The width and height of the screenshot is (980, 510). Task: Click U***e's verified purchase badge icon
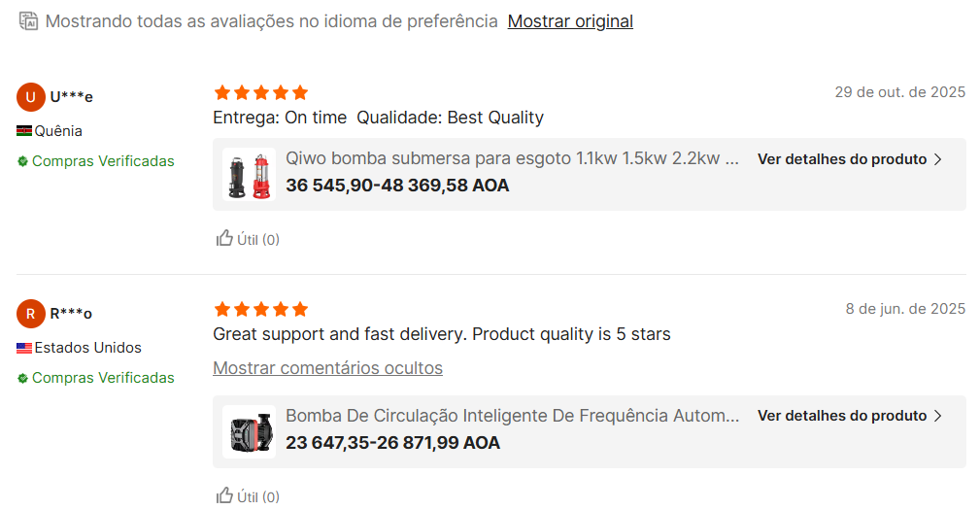(x=22, y=161)
